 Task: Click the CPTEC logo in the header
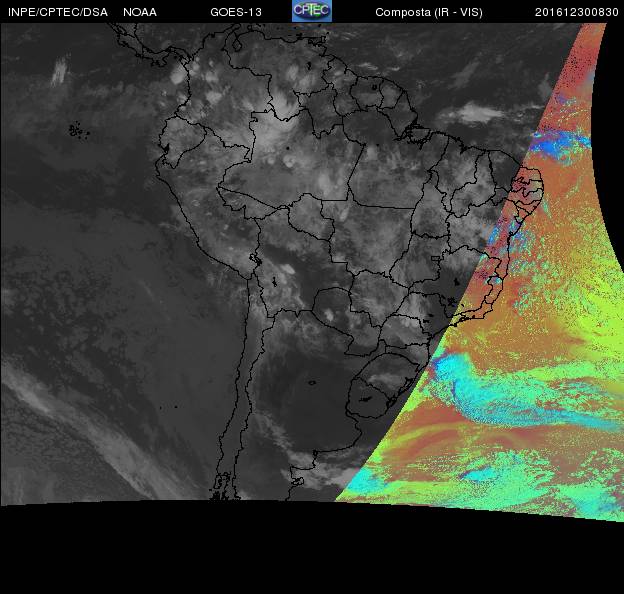pos(311,11)
